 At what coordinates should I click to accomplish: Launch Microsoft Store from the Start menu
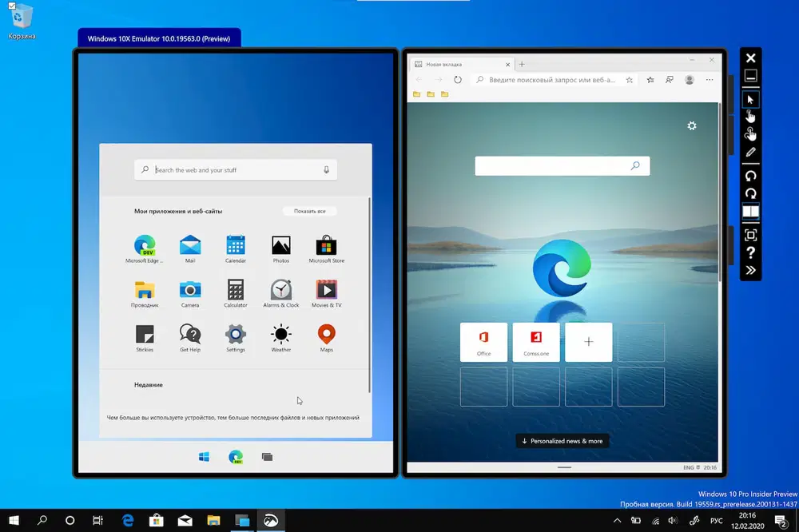point(326,245)
